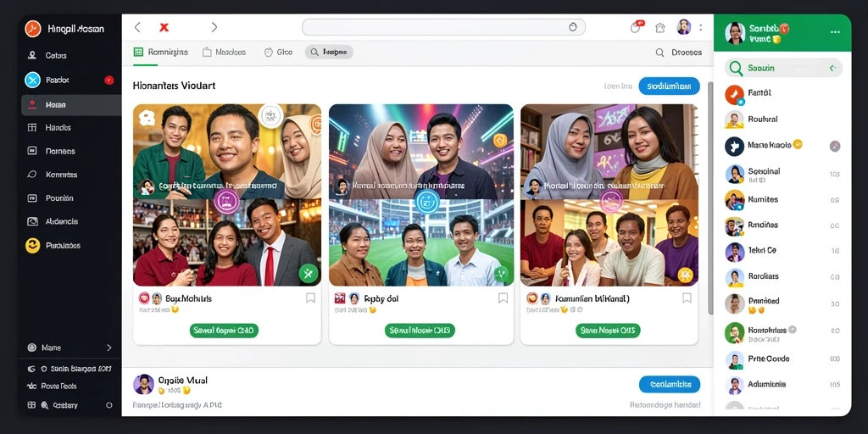Click the purple round badge on first card
The height and width of the screenshot is (434, 868).
225,201
